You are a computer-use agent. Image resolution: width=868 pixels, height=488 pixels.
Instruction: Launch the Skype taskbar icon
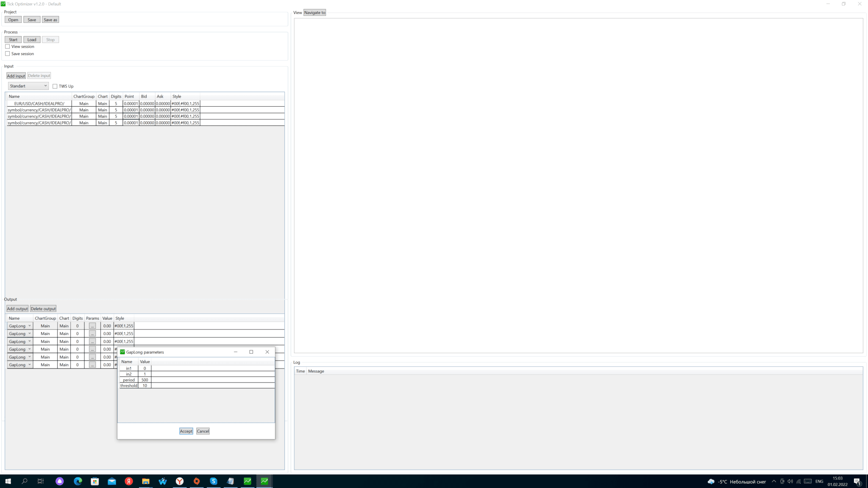tap(214, 481)
